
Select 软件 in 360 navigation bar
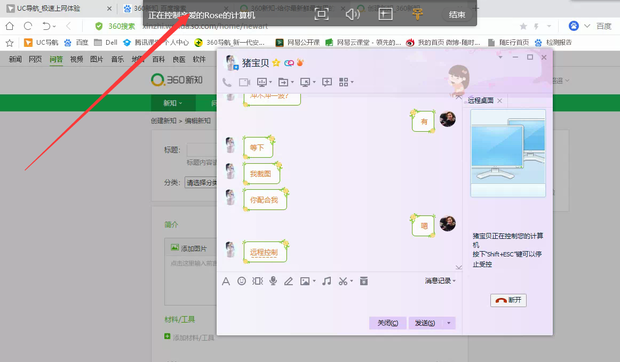(199, 59)
